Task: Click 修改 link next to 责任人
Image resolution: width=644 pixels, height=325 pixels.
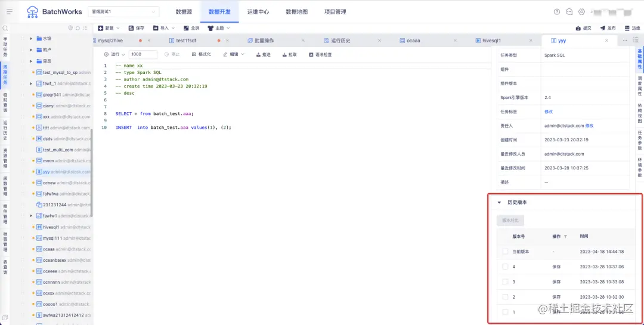Action: [589, 126]
